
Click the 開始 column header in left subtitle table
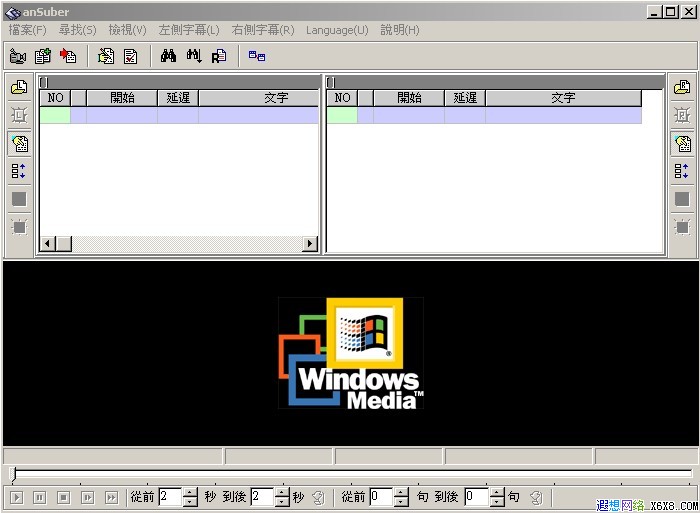click(x=122, y=98)
